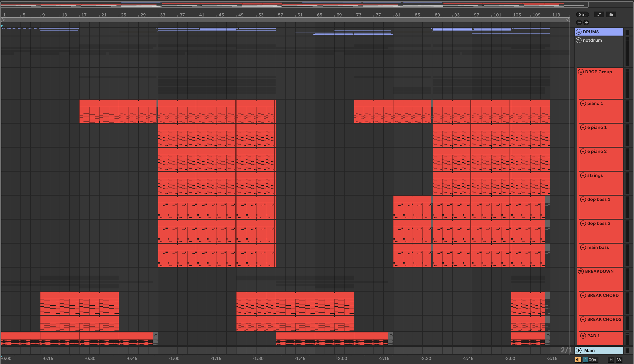The width and height of the screenshot is (634, 364).
Task: Click fade handle on PAD 1 clip near bar 112
Action: pyautogui.click(x=548, y=336)
